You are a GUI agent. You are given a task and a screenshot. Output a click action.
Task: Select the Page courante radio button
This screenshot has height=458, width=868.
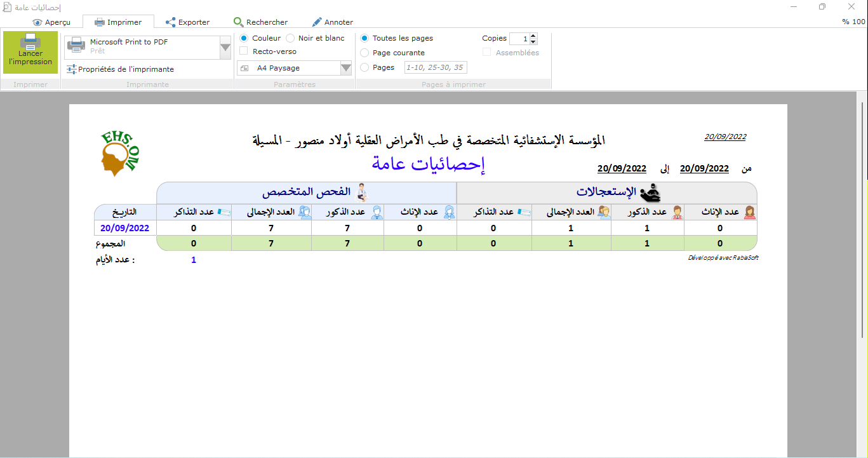[x=364, y=53]
